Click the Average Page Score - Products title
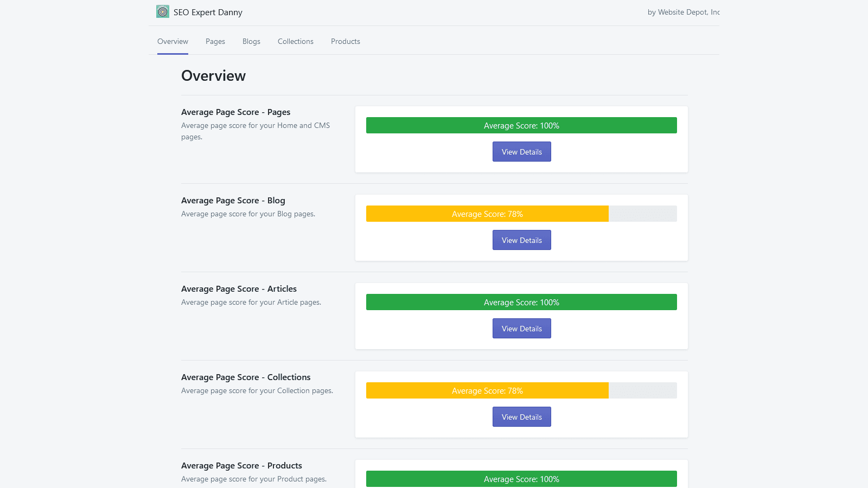The width and height of the screenshot is (868, 488). pos(241,465)
